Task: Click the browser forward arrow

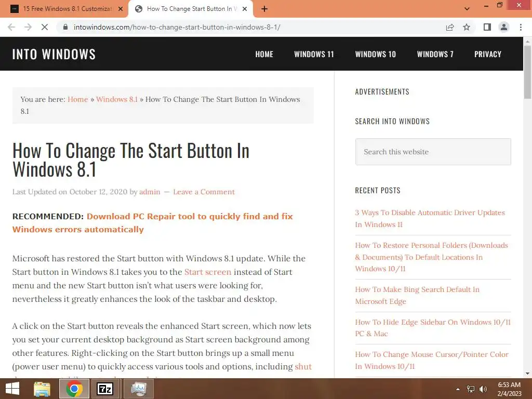Action: tap(28, 27)
